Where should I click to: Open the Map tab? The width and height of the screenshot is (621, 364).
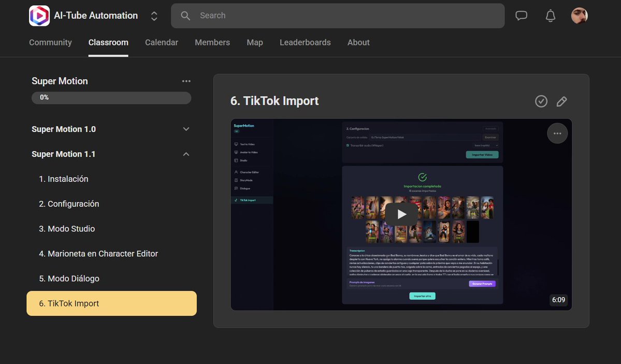pos(255,42)
